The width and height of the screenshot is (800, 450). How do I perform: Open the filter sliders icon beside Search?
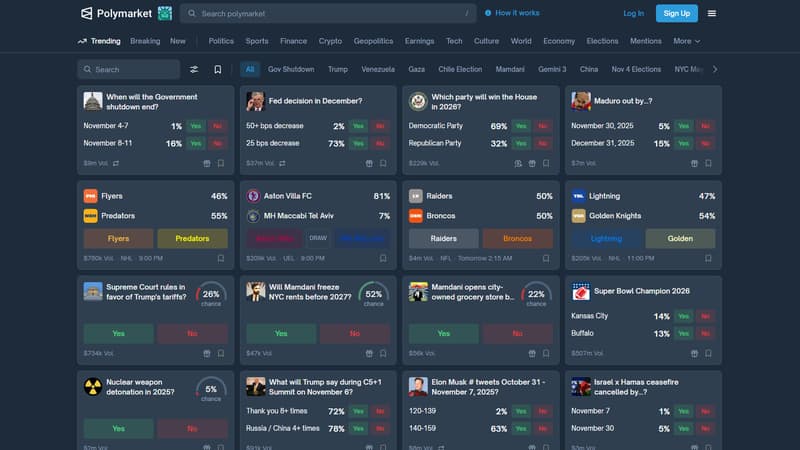194,70
